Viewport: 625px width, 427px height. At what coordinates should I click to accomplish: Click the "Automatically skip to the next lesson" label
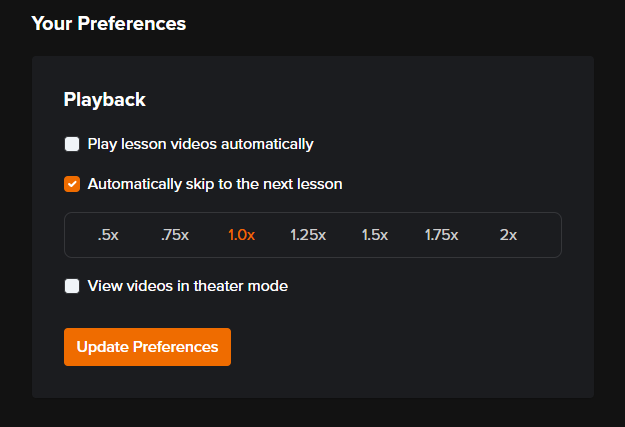click(x=215, y=184)
